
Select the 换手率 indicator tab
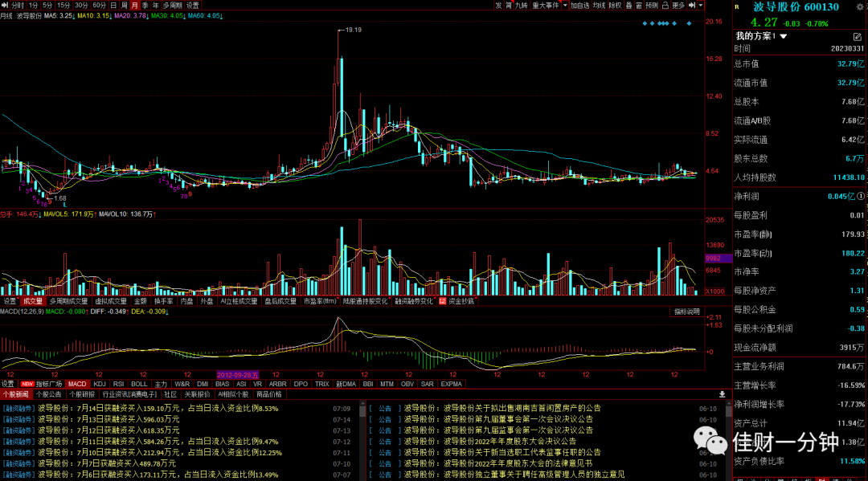163,301
